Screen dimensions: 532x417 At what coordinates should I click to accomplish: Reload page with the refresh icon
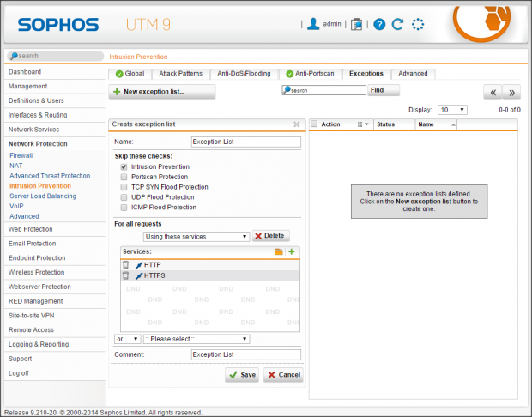[x=397, y=24]
